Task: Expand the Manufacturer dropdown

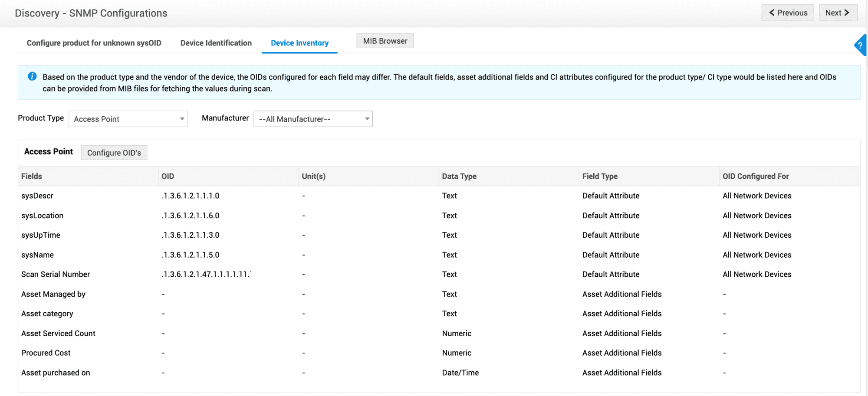Action: tap(313, 119)
